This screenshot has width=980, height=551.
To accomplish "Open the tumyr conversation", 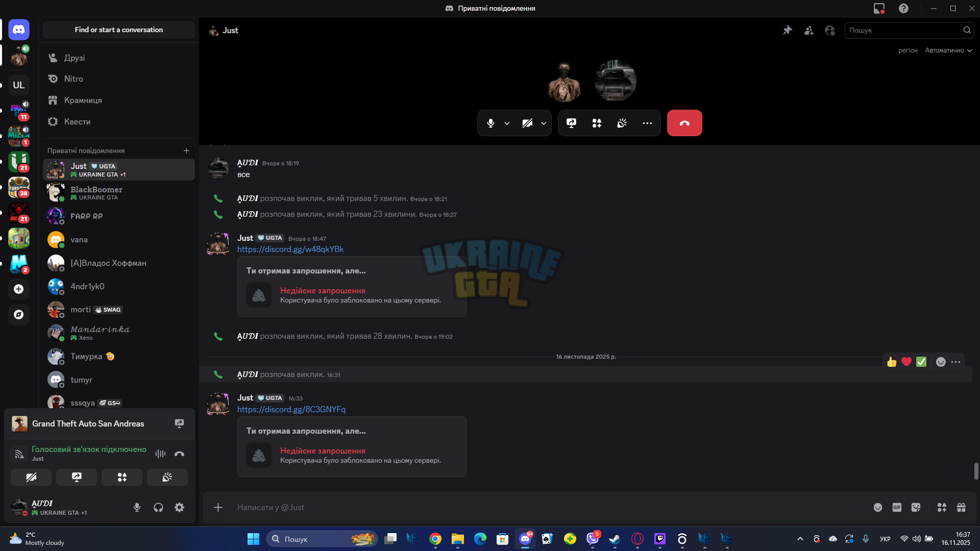I will [x=119, y=380].
